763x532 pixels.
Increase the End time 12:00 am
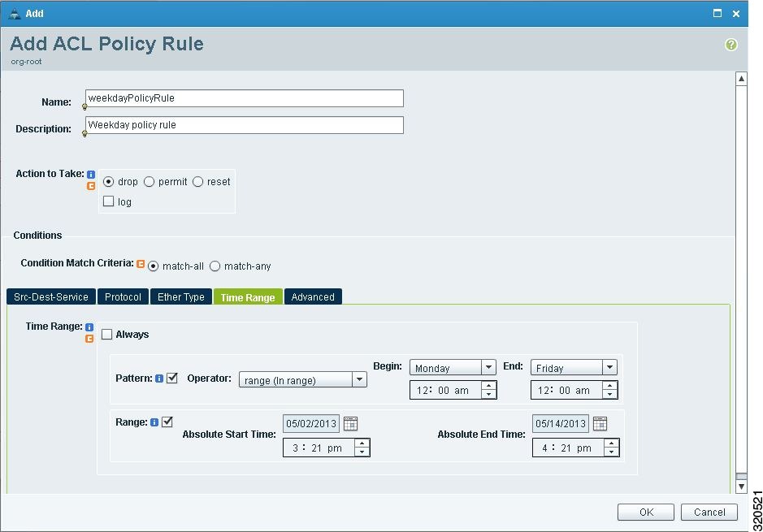609,386
